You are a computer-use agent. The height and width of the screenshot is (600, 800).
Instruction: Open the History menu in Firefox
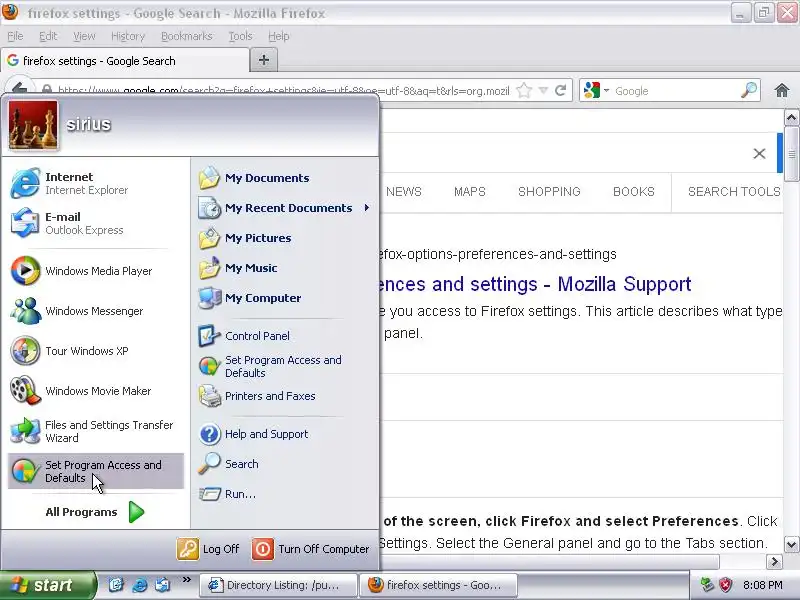[128, 36]
